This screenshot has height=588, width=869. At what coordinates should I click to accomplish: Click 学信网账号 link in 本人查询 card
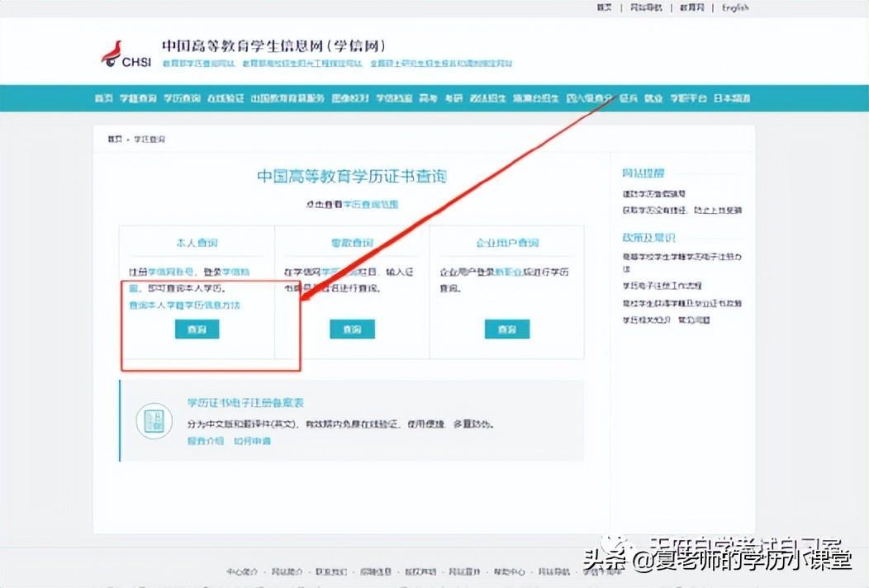171,272
